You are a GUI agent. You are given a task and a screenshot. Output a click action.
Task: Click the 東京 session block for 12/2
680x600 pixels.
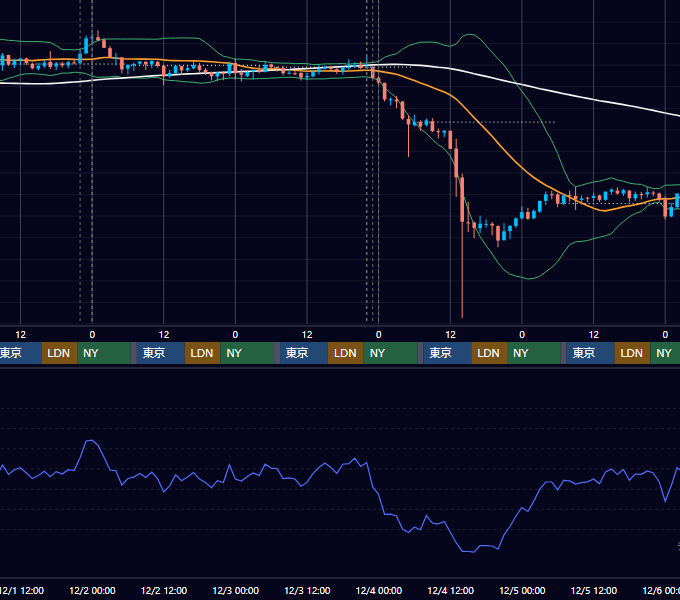pos(160,353)
